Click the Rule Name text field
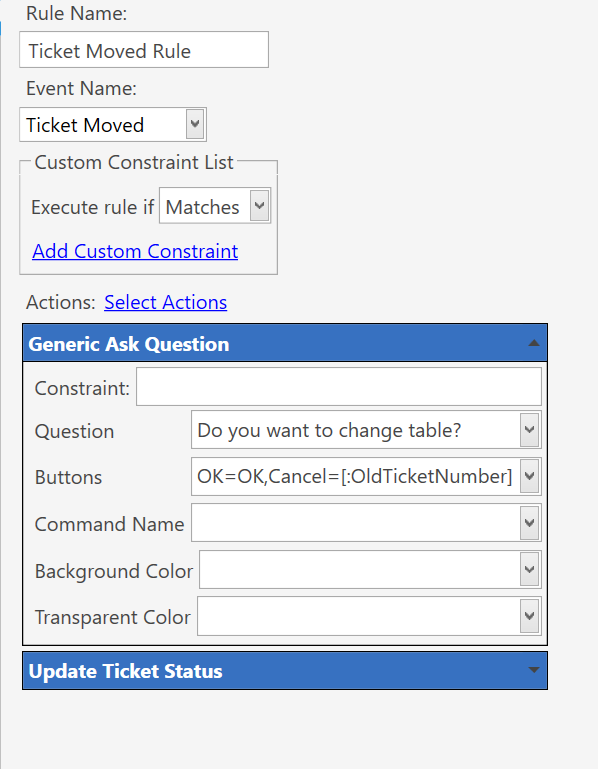Screen dimensions: 598x769 tap(144, 50)
